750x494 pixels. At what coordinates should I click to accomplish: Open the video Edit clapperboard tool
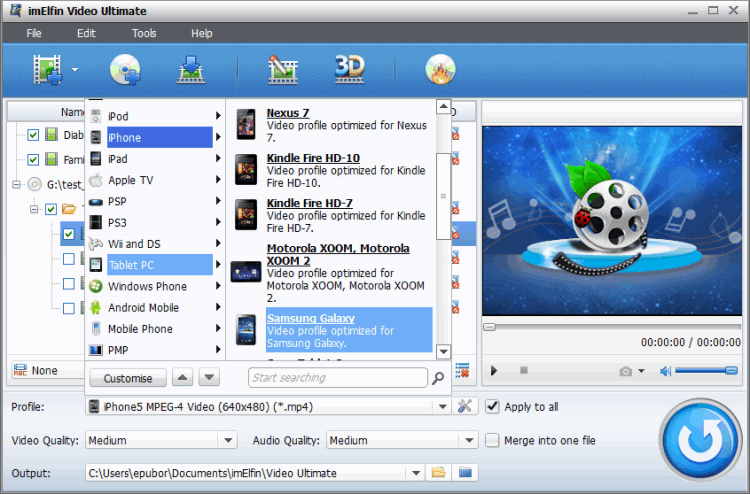tap(282, 70)
